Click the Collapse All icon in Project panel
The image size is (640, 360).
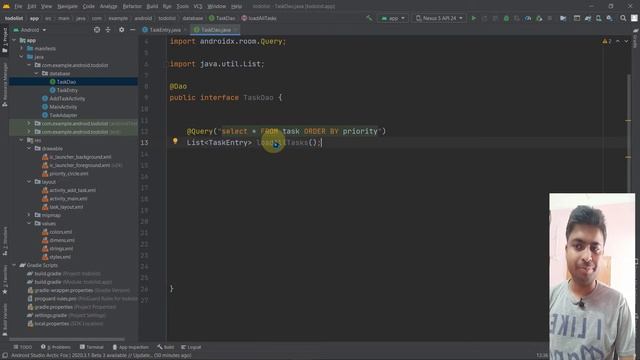[x=108, y=30]
